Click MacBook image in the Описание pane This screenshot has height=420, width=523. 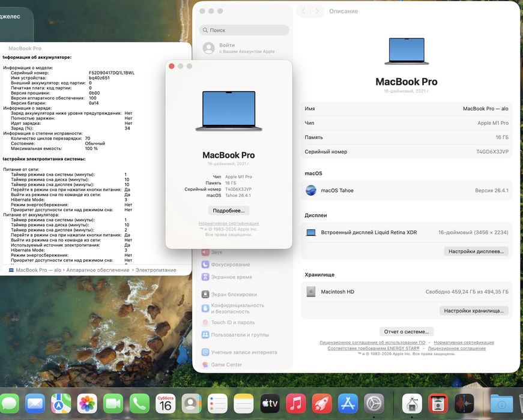[407, 51]
